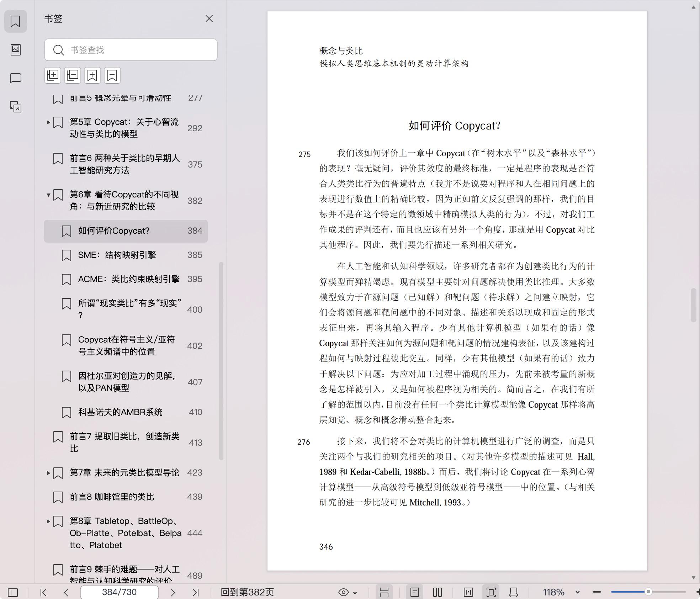Open the comments panel icon
Image resolution: width=700 pixels, height=599 pixels.
15,78
